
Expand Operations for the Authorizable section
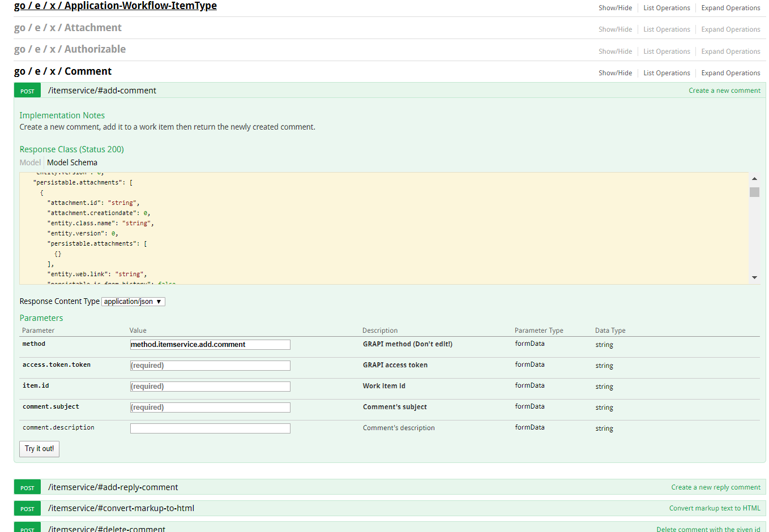pyautogui.click(x=730, y=51)
